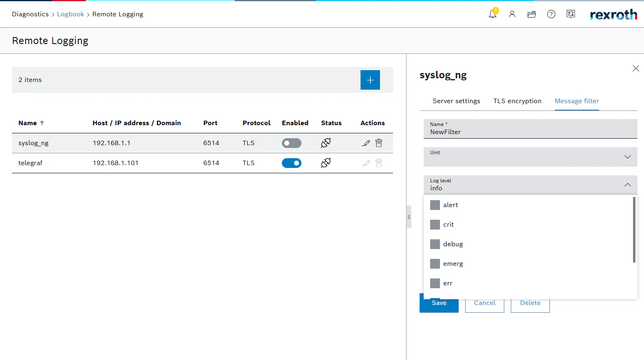The height and width of the screenshot is (360, 644).
Task: Select the 192.168.1.101 address cell
Action: 115,163
